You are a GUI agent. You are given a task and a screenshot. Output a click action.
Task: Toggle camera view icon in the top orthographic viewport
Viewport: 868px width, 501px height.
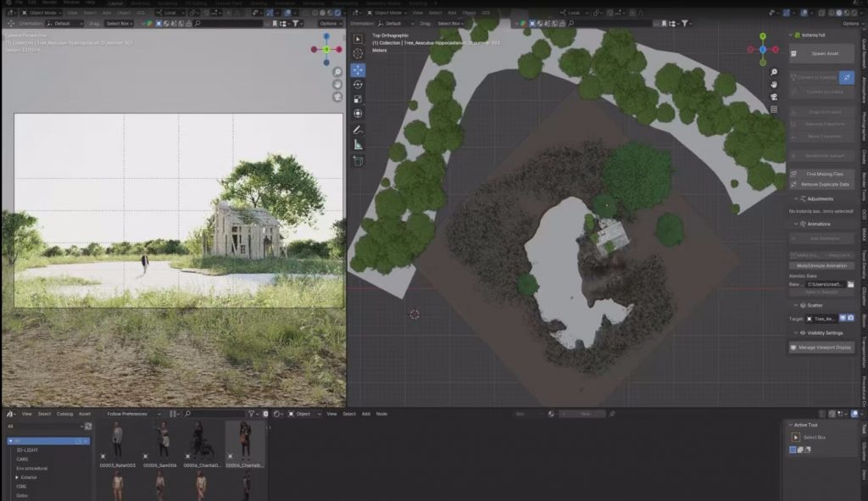[x=774, y=97]
